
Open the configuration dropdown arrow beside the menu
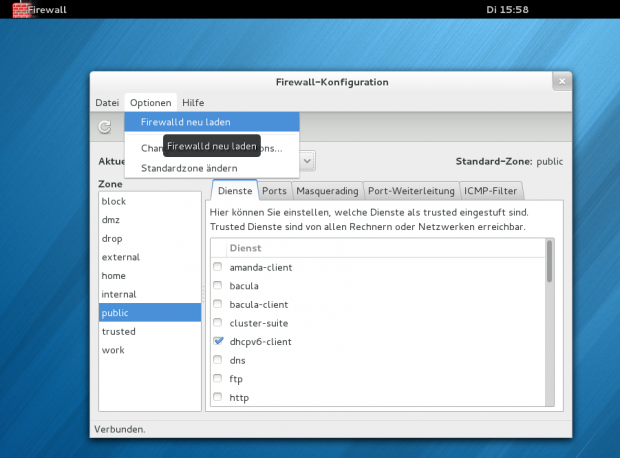tap(308, 160)
